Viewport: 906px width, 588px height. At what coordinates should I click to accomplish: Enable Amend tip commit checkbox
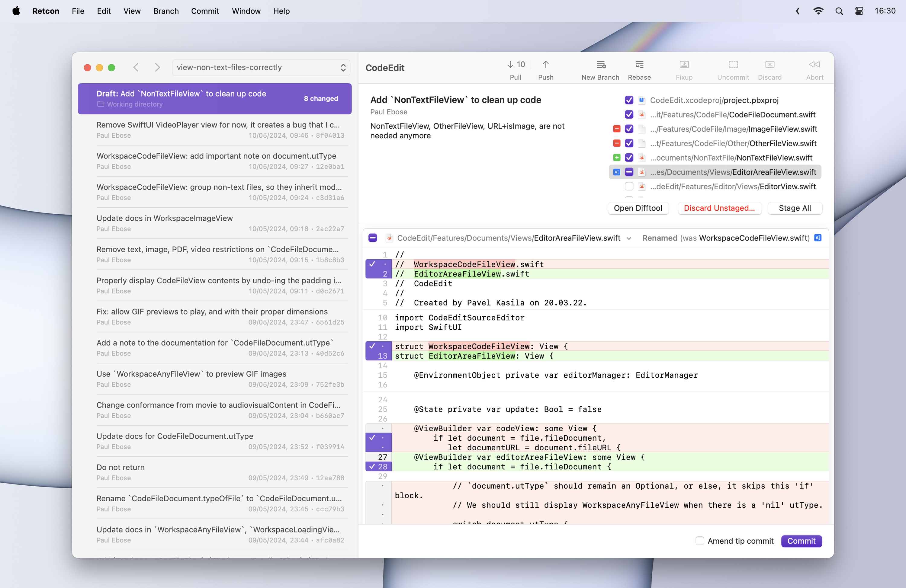699,541
